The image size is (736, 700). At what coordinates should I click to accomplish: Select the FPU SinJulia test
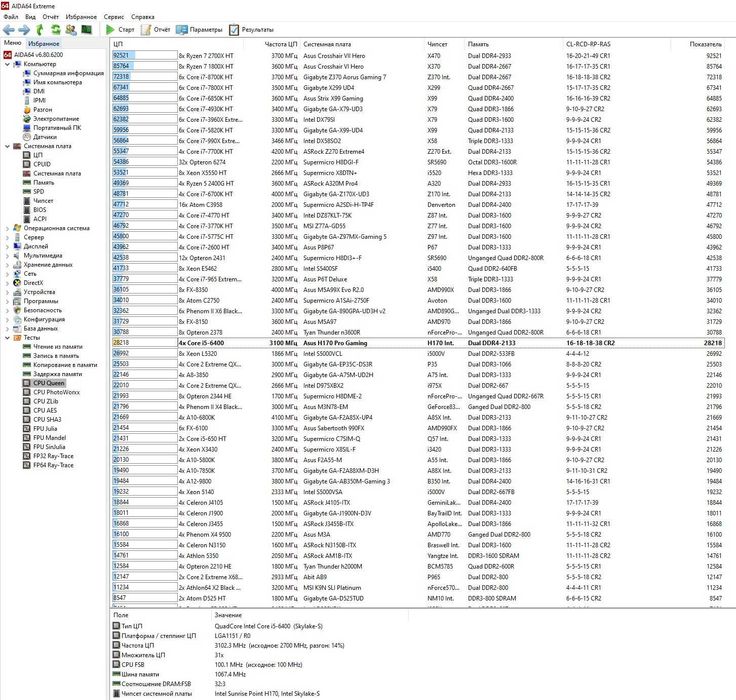49,446
